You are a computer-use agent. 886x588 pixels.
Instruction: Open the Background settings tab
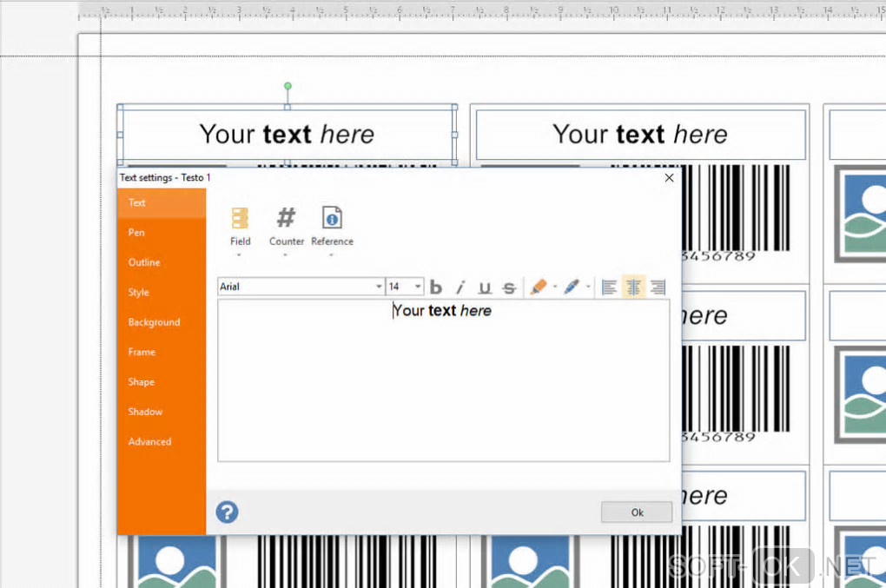[x=154, y=322]
